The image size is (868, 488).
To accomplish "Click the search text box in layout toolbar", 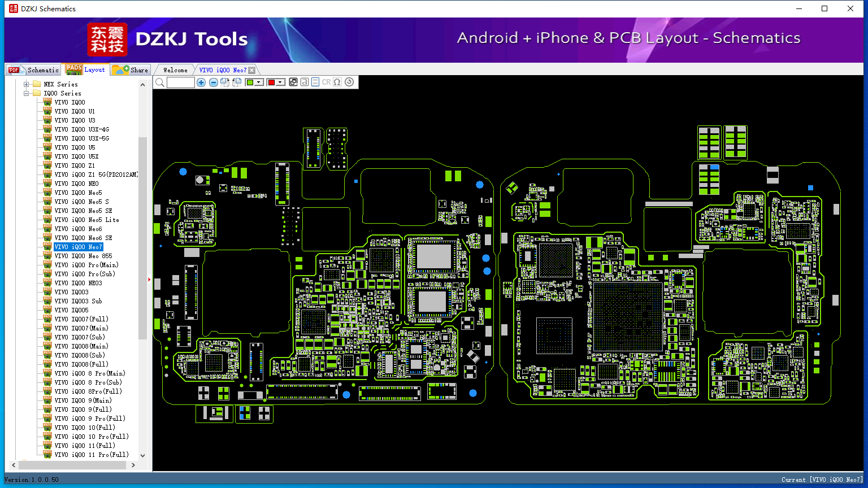I will (181, 82).
